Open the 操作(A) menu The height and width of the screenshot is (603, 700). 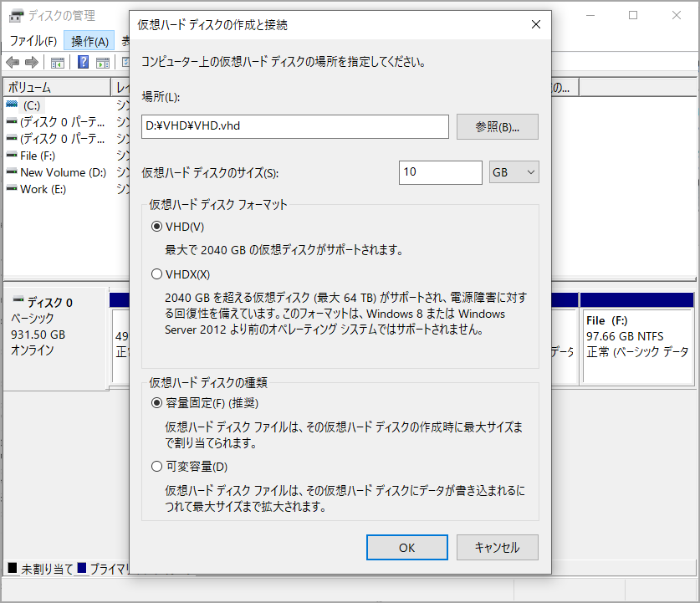(89, 39)
